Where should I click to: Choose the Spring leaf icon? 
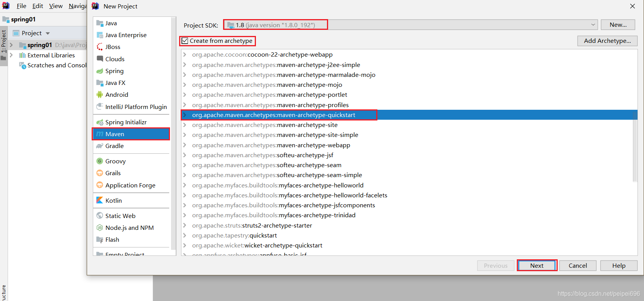(100, 71)
